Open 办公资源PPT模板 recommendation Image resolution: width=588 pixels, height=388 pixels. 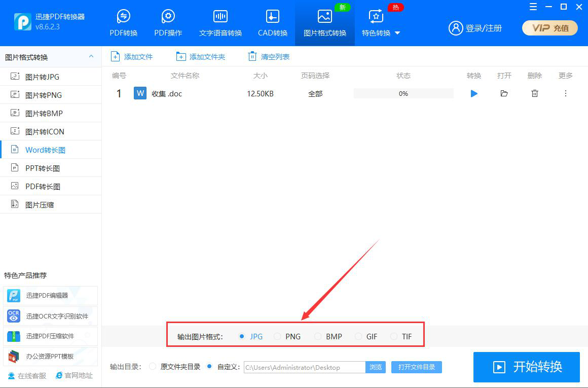click(x=50, y=357)
